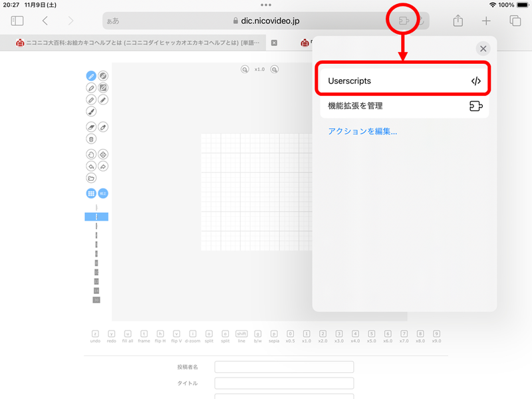Click the sepia shortcut key p
Viewport: 532px width, 399px height.
click(274, 336)
